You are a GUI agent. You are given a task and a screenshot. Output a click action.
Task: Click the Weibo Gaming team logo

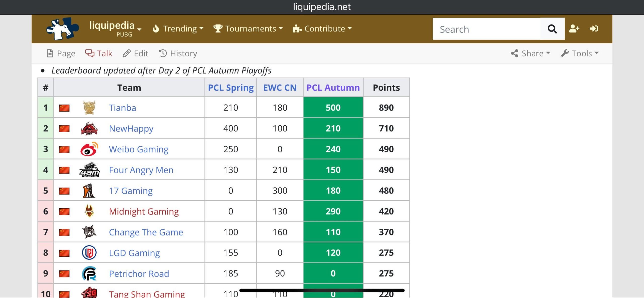89,149
